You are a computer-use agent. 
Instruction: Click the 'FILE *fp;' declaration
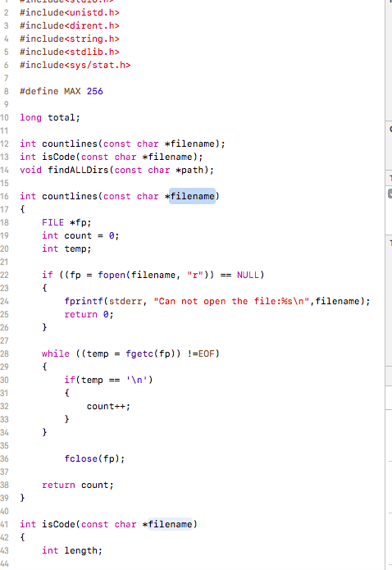pos(66,222)
